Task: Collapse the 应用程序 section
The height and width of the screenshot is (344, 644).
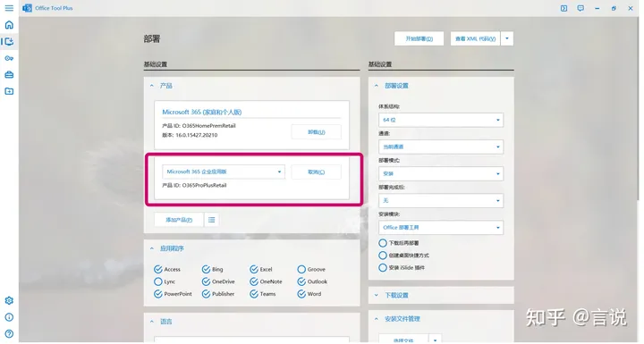Action: point(152,248)
